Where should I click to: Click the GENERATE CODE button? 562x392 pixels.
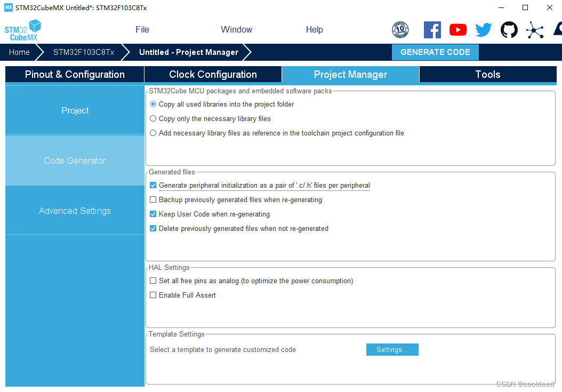435,52
